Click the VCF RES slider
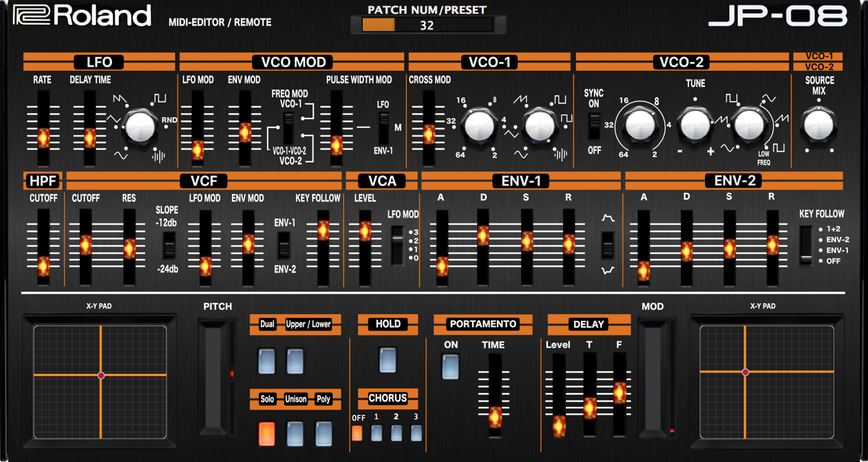The width and height of the screenshot is (868, 462). [x=129, y=247]
